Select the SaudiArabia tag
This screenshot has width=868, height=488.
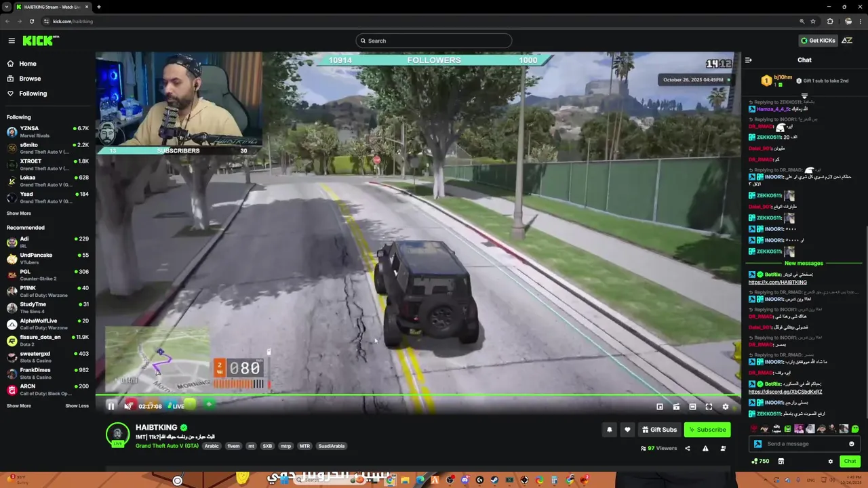pos(332,446)
